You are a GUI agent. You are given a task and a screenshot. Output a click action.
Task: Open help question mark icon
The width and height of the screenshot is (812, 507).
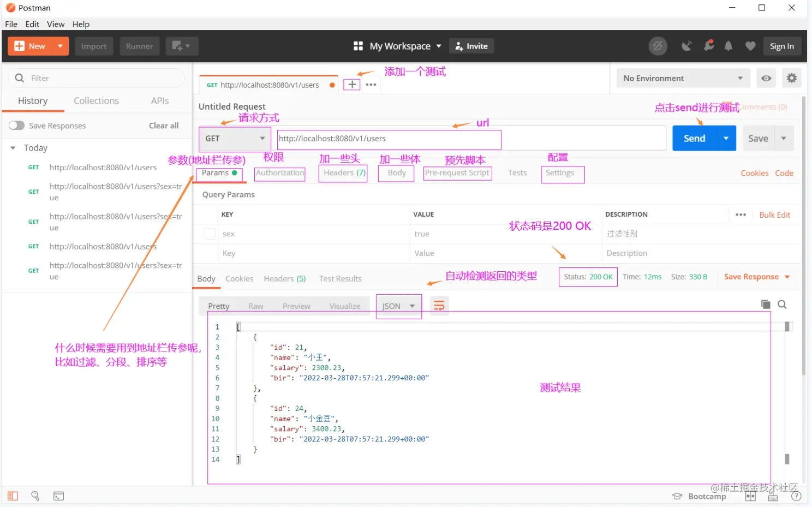click(x=796, y=496)
